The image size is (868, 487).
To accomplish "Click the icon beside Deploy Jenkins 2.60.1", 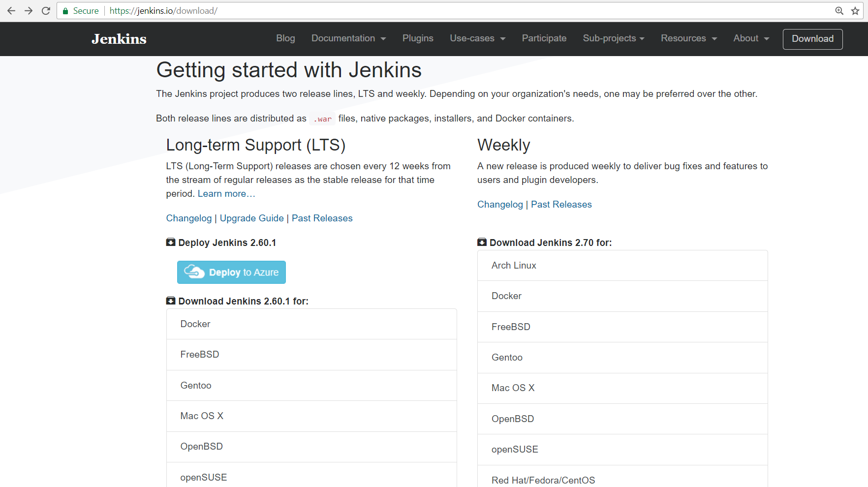I will (171, 242).
